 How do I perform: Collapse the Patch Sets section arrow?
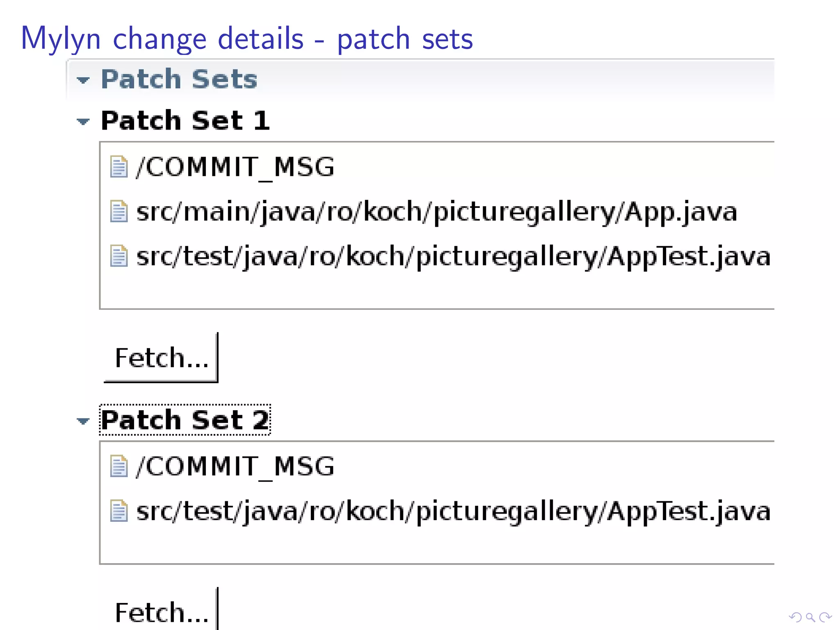tap(83, 80)
